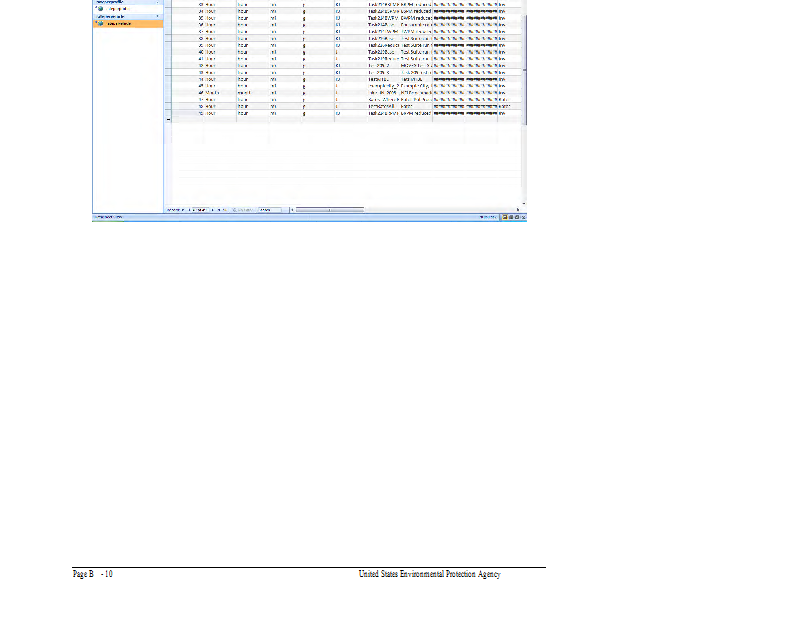This screenshot has height=618, width=800.
Task: Click the PivotChart View icon in status bar
Action: (516, 216)
